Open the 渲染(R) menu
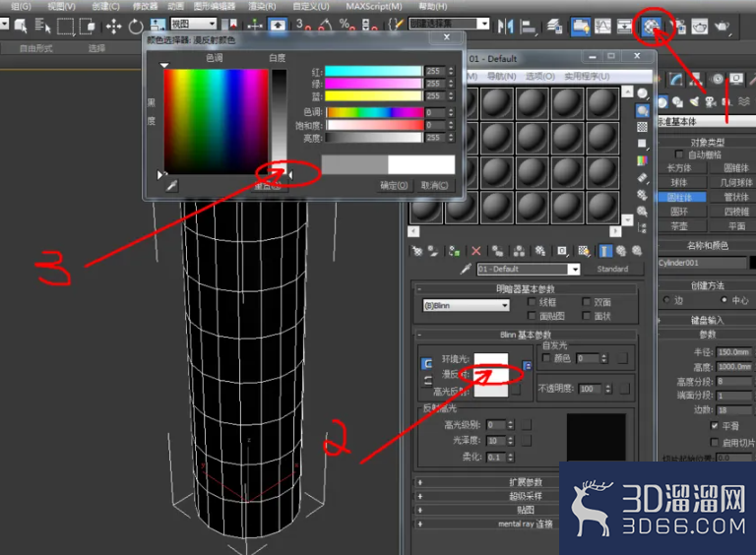 (262, 6)
